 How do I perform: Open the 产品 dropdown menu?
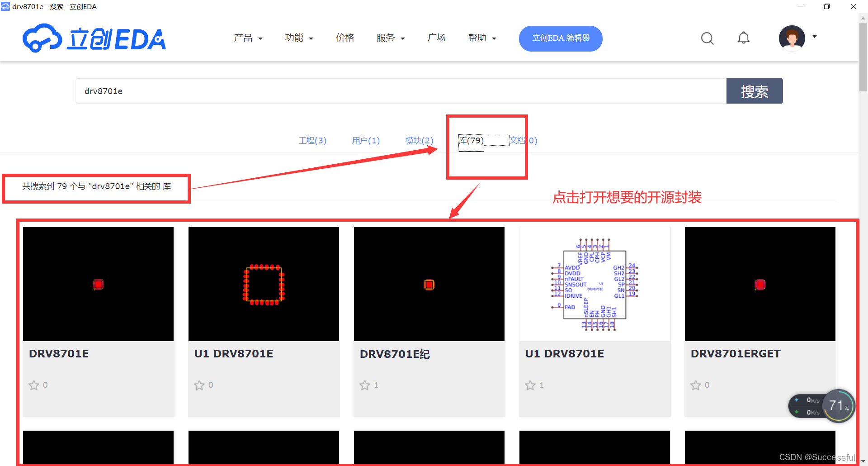point(248,38)
